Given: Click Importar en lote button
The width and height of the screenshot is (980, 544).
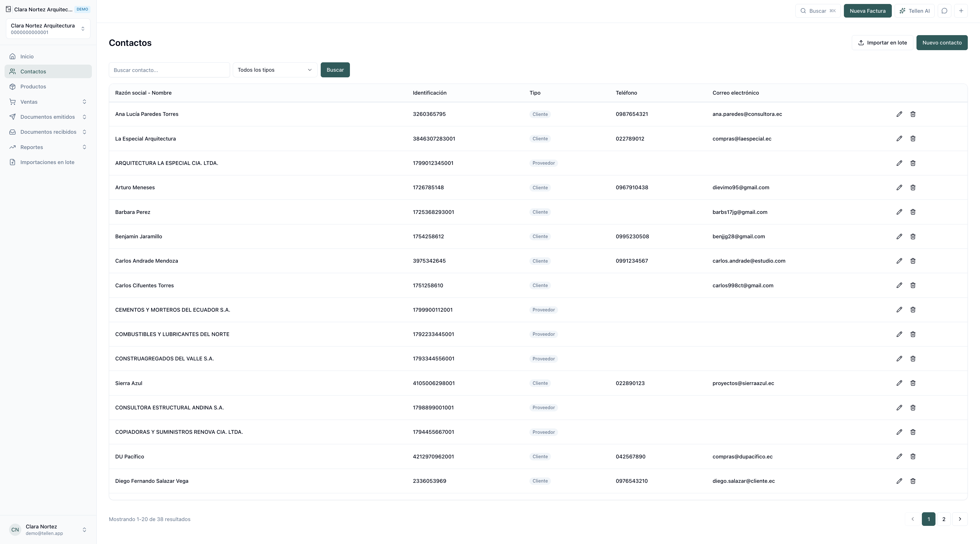Looking at the screenshot, I should coord(882,42).
